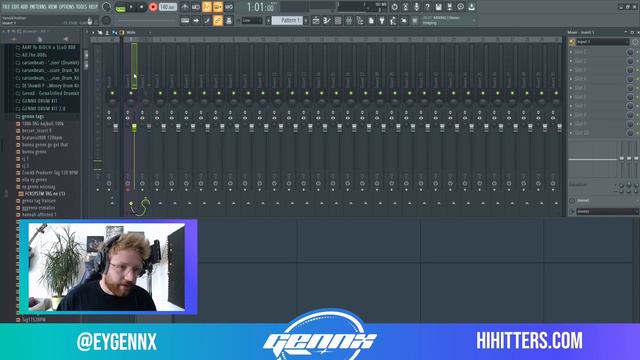Open the TOOLS menu

tap(81, 7)
